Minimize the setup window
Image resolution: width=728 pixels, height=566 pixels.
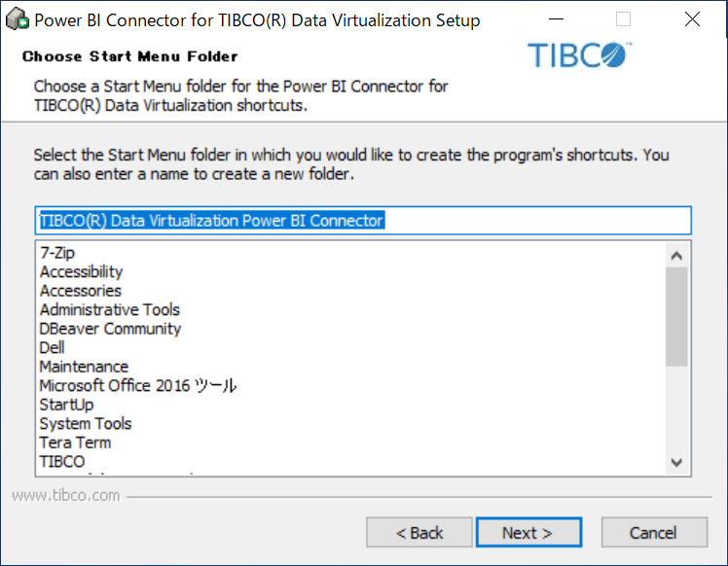[556, 19]
